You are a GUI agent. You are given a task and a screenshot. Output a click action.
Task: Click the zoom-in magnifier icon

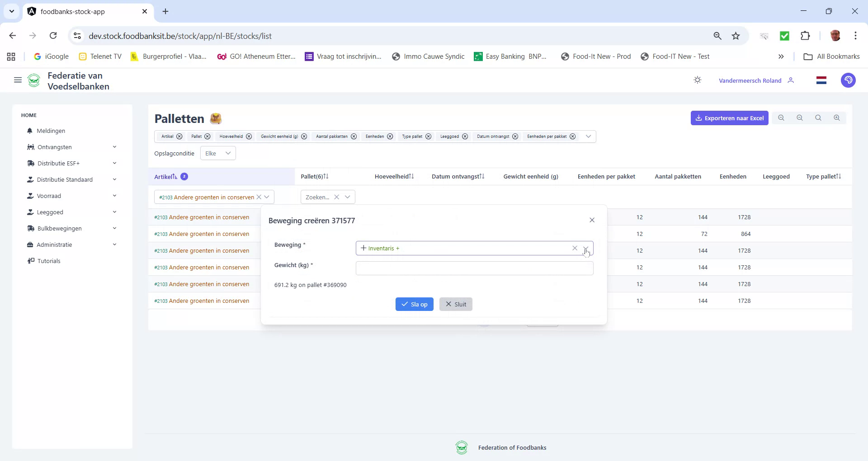pos(837,118)
